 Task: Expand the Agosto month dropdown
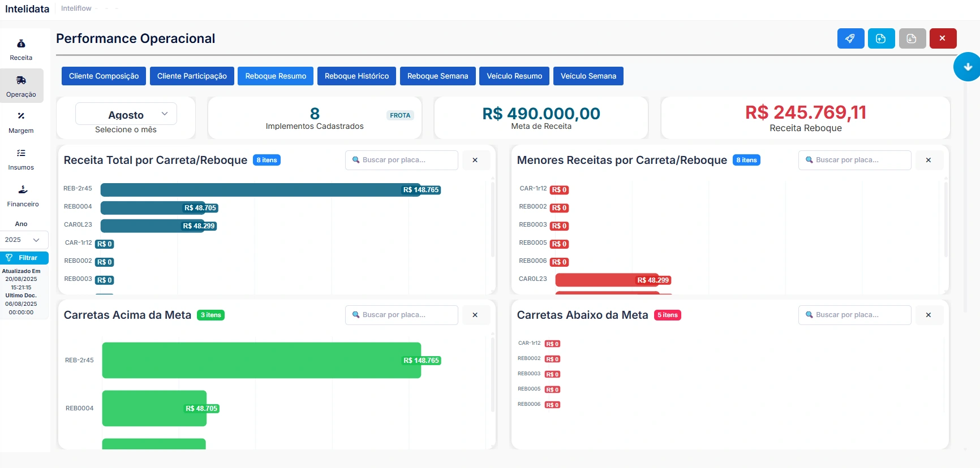coord(126,114)
